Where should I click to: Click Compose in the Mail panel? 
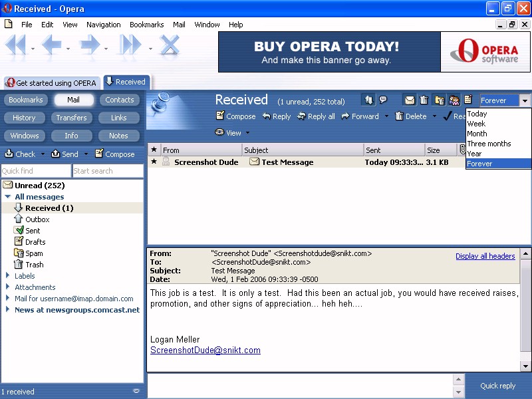click(114, 154)
